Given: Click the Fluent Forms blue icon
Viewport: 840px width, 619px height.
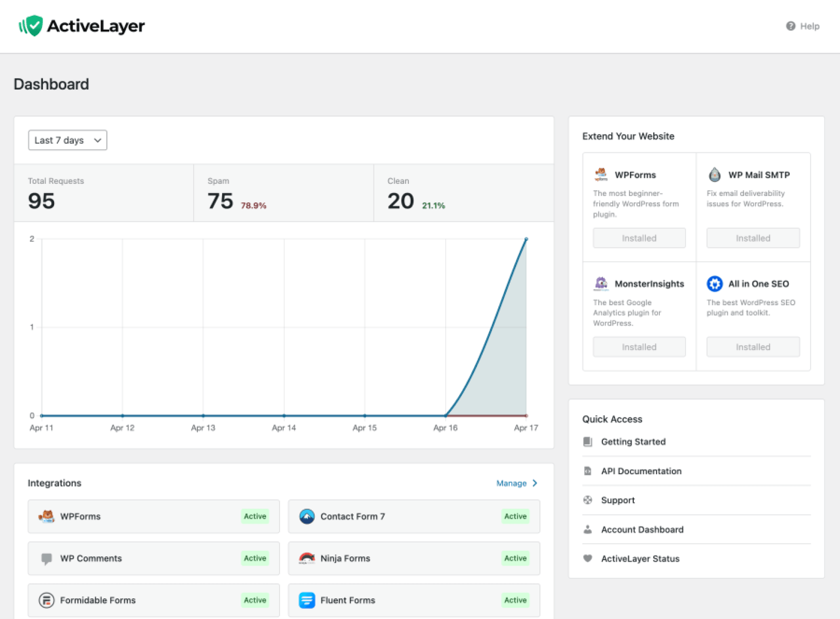Looking at the screenshot, I should pyautogui.click(x=307, y=600).
